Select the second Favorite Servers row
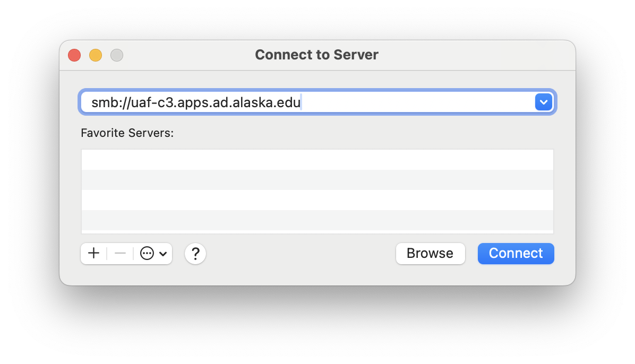Screen dimensions: 635x364 [x=317, y=180]
